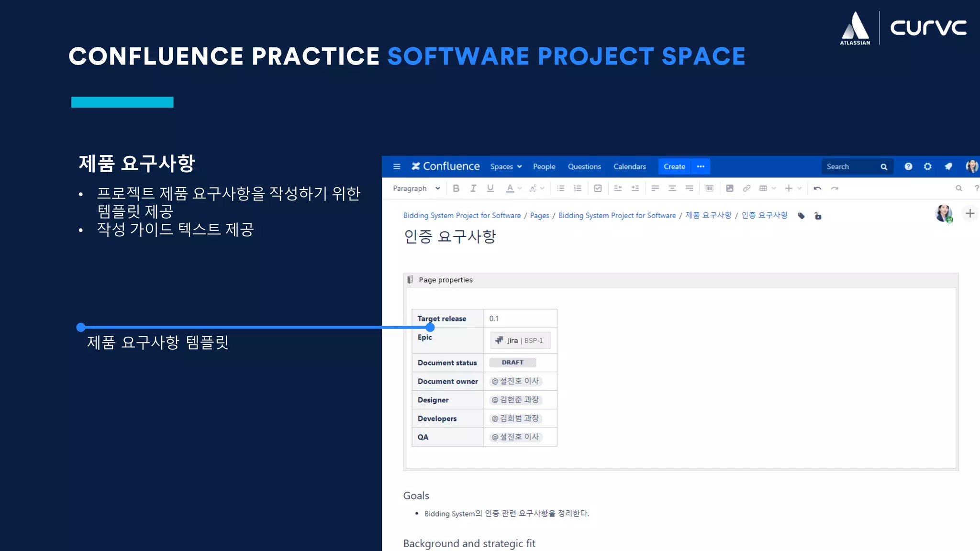Align text left
980x551 pixels.
656,188
